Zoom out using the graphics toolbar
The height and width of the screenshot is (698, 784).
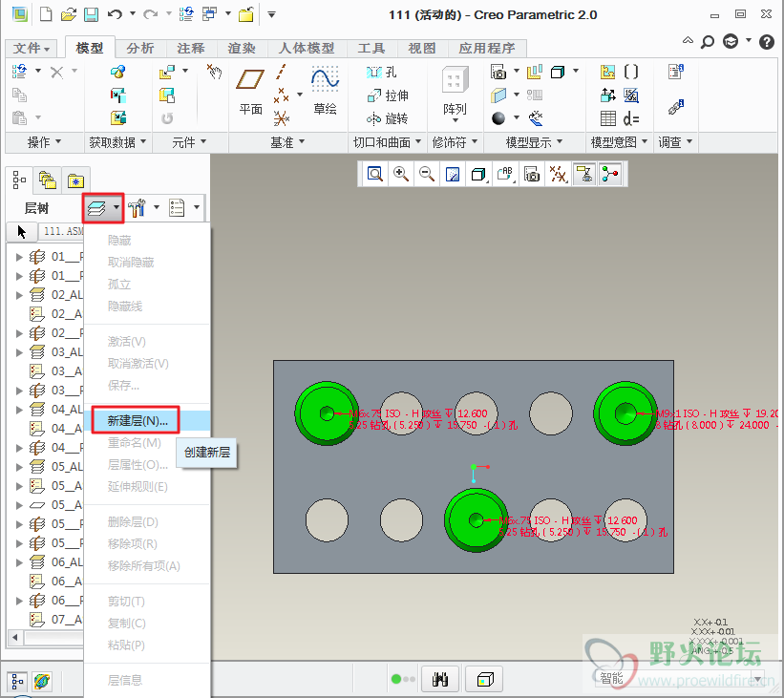[x=427, y=174]
